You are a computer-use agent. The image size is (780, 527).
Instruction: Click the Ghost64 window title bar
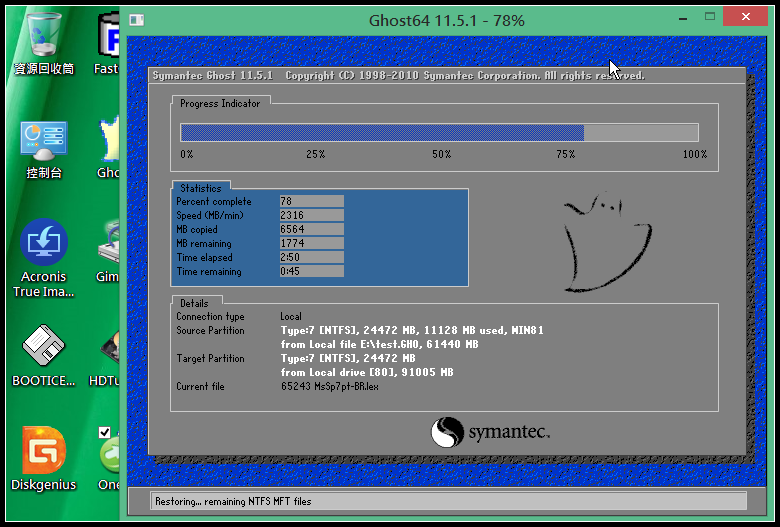400,20
